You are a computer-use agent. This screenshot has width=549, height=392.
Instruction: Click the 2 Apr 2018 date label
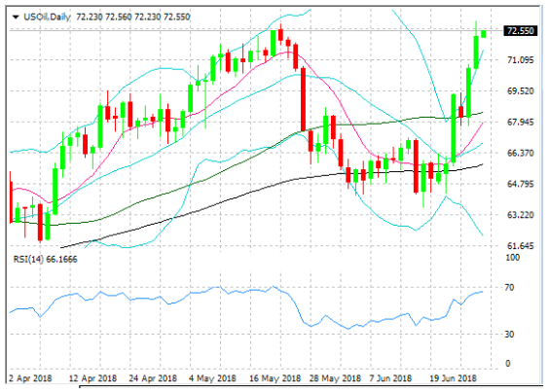(30, 378)
